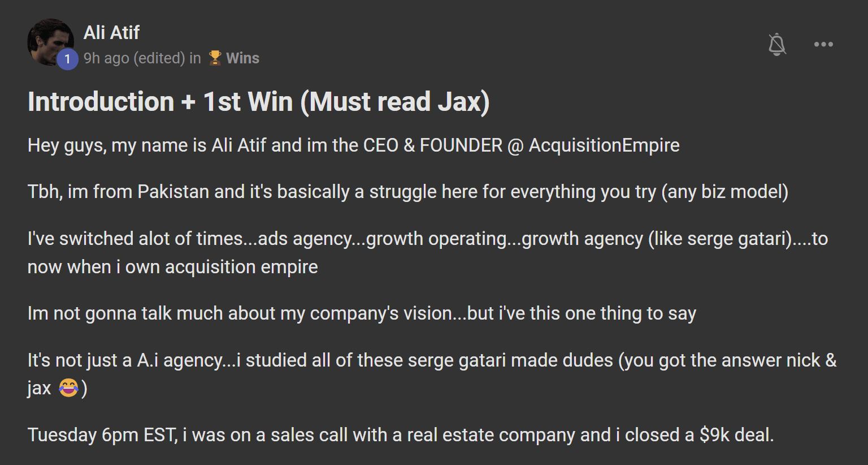Click the "AcquisitionEmpire" company mention
868x465 pixels.
(x=604, y=145)
